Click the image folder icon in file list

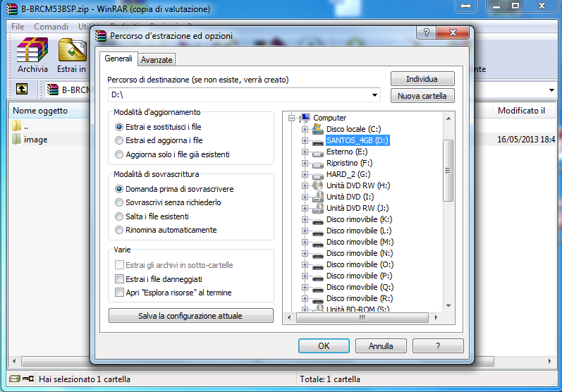[16, 139]
